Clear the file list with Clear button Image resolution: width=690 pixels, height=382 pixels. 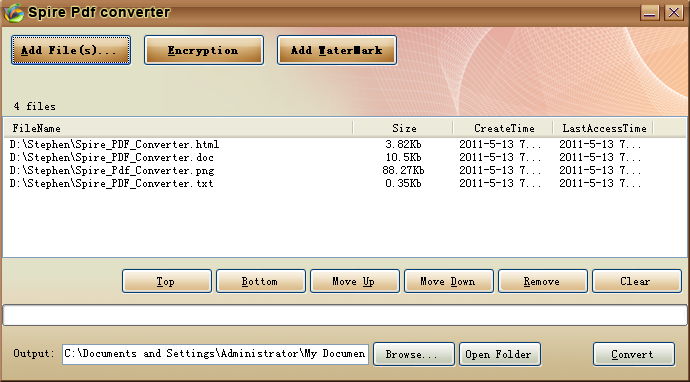tap(637, 281)
